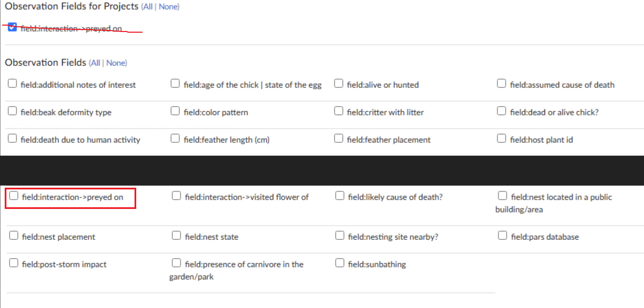The image size is (644, 308).
Task: Enable field:death due to human activity
Action: click(12, 138)
